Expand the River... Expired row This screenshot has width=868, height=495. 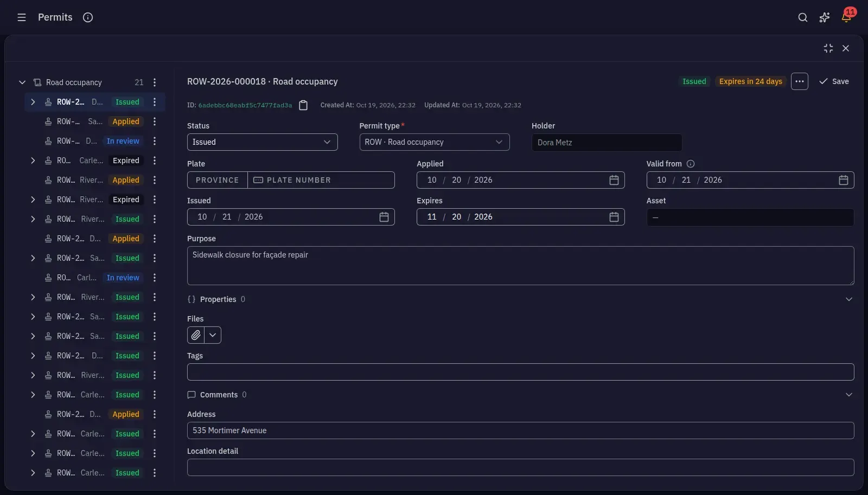pos(33,200)
